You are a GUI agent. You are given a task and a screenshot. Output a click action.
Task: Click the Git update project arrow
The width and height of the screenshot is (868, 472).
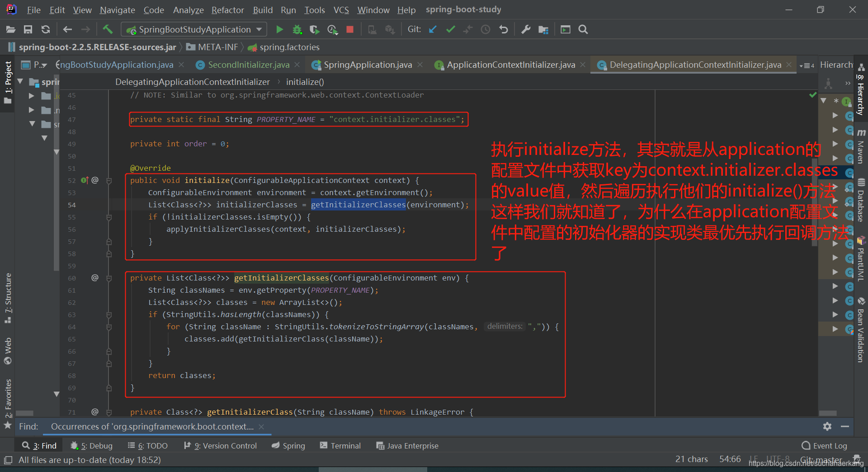click(x=433, y=29)
